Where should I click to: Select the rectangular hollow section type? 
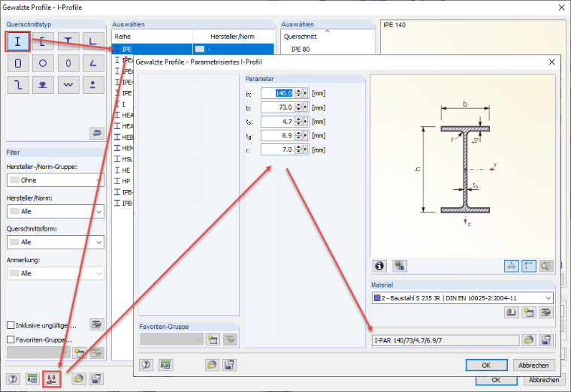point(18,63)
